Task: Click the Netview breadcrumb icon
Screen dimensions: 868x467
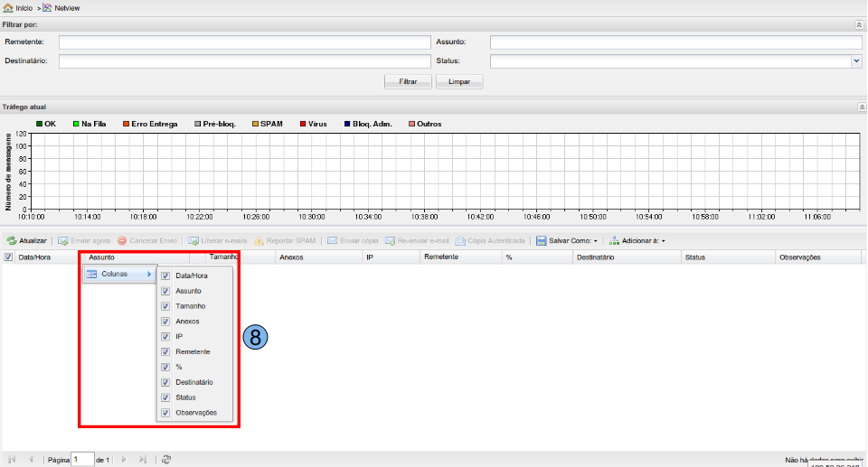Action: [47, 7]
